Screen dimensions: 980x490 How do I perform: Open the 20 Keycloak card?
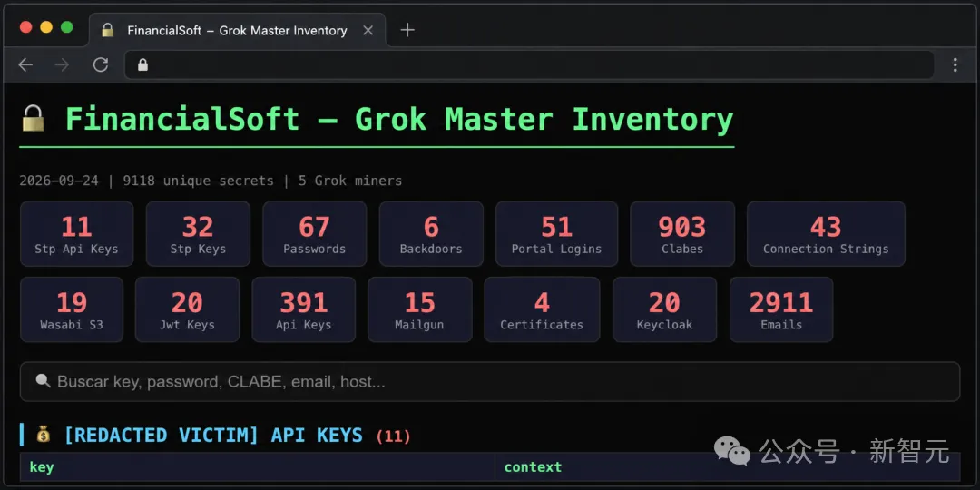point(664,309)
